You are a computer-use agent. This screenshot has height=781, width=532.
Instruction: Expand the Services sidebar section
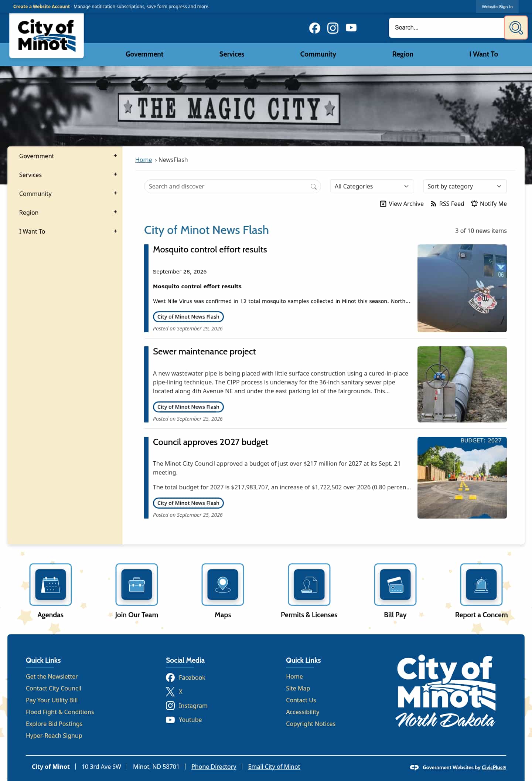115,174
